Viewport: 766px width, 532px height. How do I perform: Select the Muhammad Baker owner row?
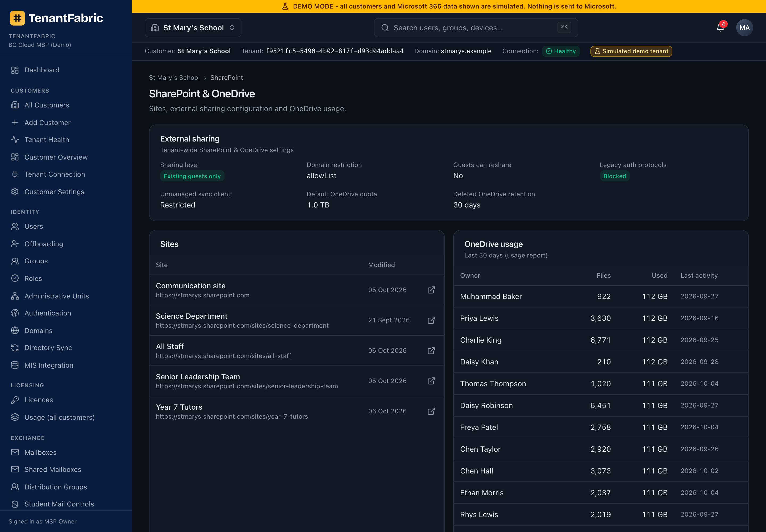tap(601, 296)
